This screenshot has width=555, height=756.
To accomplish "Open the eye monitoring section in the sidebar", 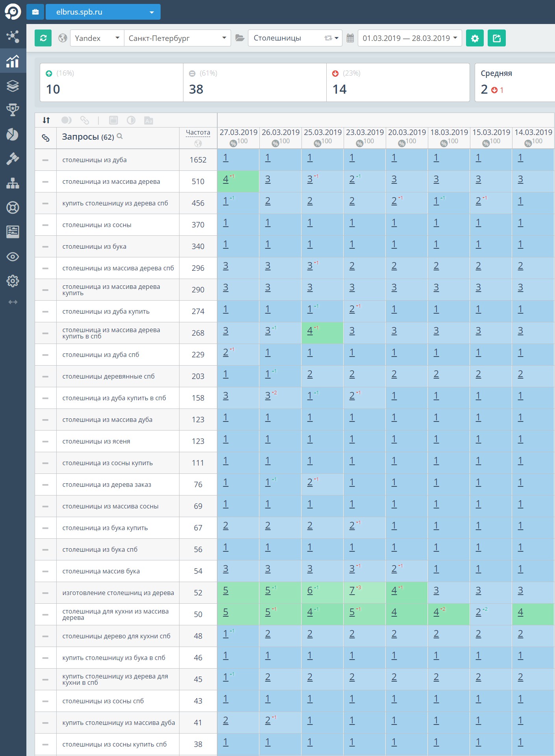I will [13, 257].
